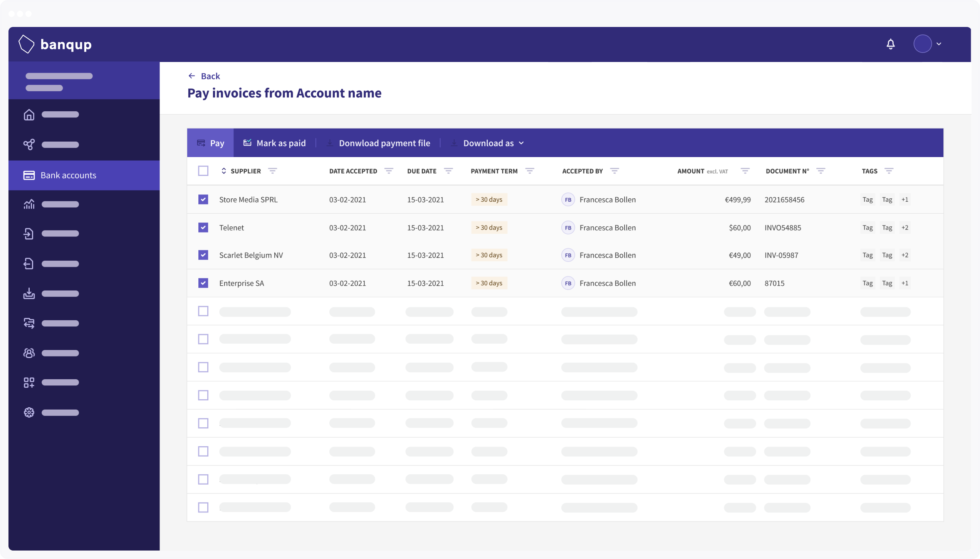Open the download inbox icon in sidebar
The image size is (980, 559).
click(x=29, y=293)
